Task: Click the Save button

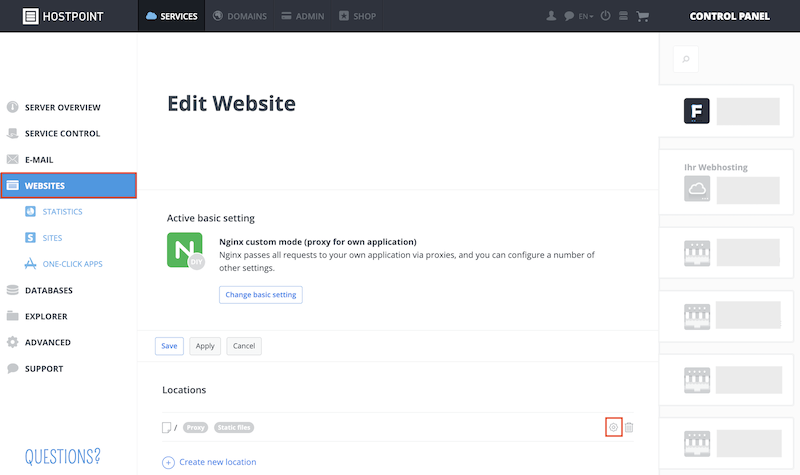Action: click(169, 346)
